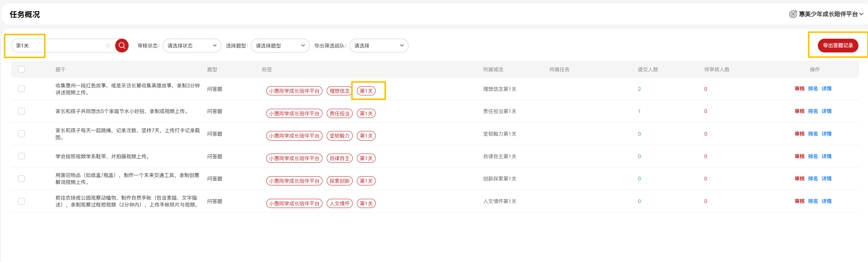Open the 审核状态 dropdown

192,46
